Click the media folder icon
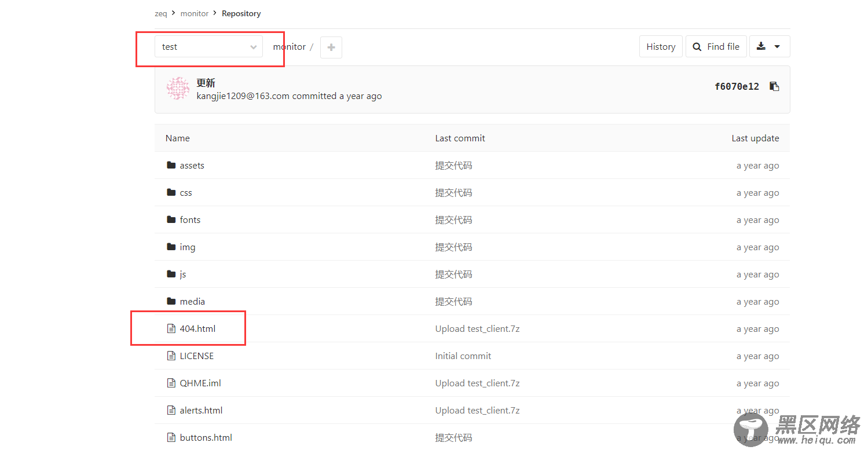The height and width of the screenshot is (450, 868). coord(171,301)
